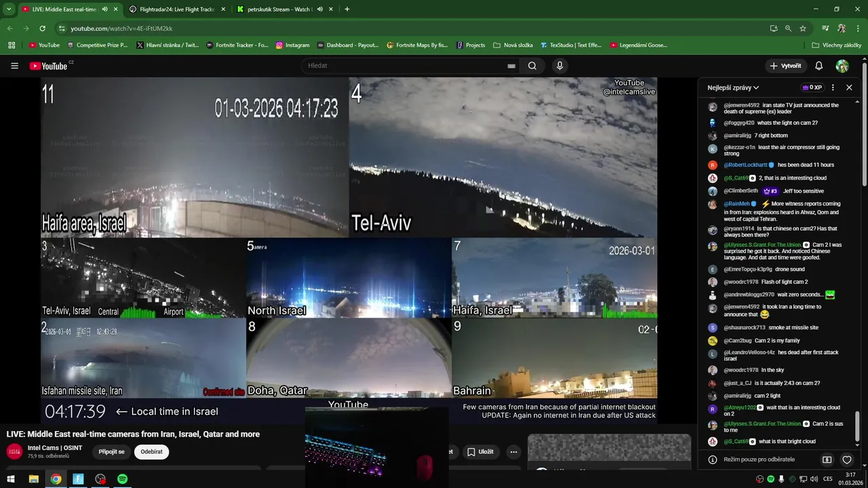Open Spotify from the taskbar
868x488 pixels.
122,479
